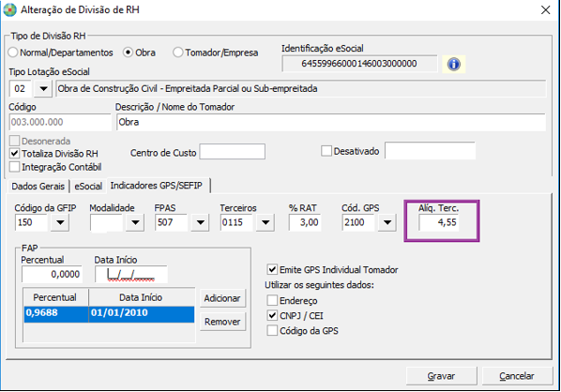561x392 pixels.
Task: Click the Gravar button
Action: [x=441, y=376]
